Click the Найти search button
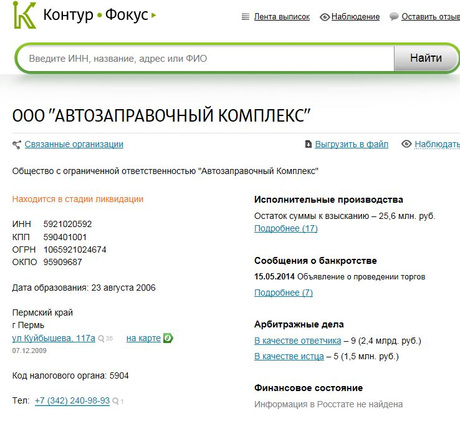Screen dimensions: 460x421 pyautogui.click(x=426, y=58)
